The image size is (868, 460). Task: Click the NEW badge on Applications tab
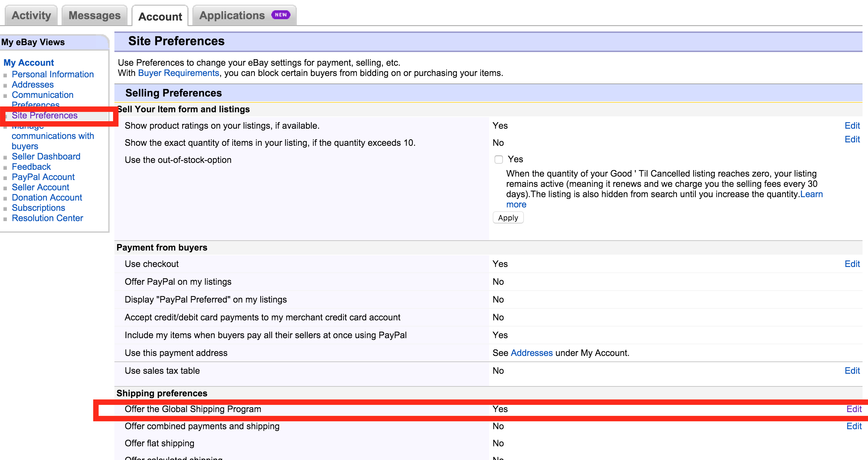(281, 15)
